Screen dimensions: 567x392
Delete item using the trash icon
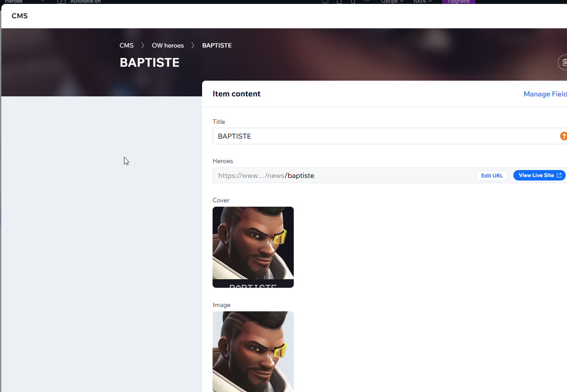click(563, 62)
